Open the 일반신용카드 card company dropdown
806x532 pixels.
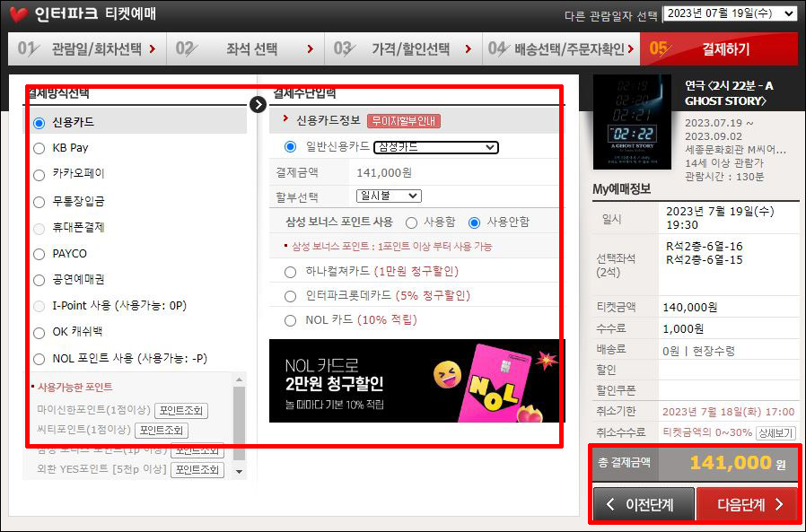pyautogui.click(x=436, y=147)
